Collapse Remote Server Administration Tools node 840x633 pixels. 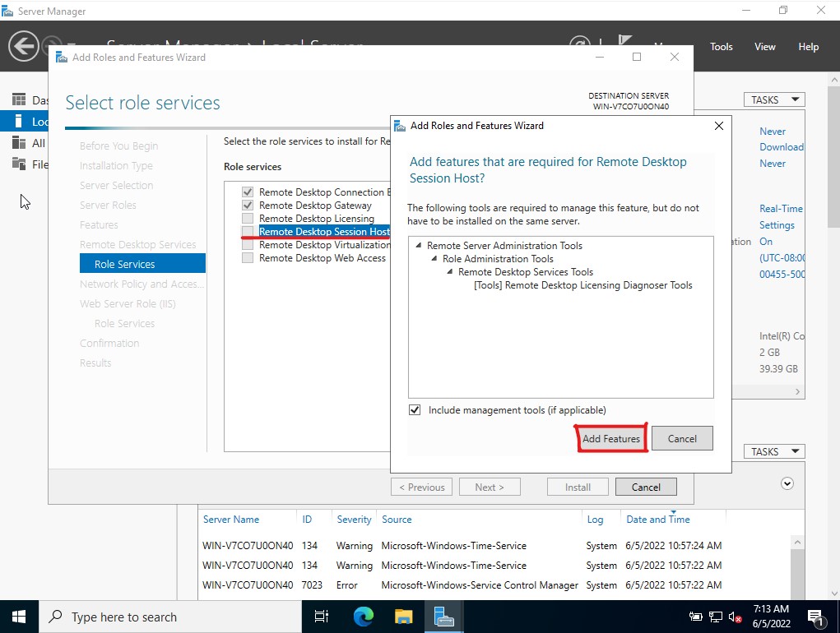(x=418, y=246)
